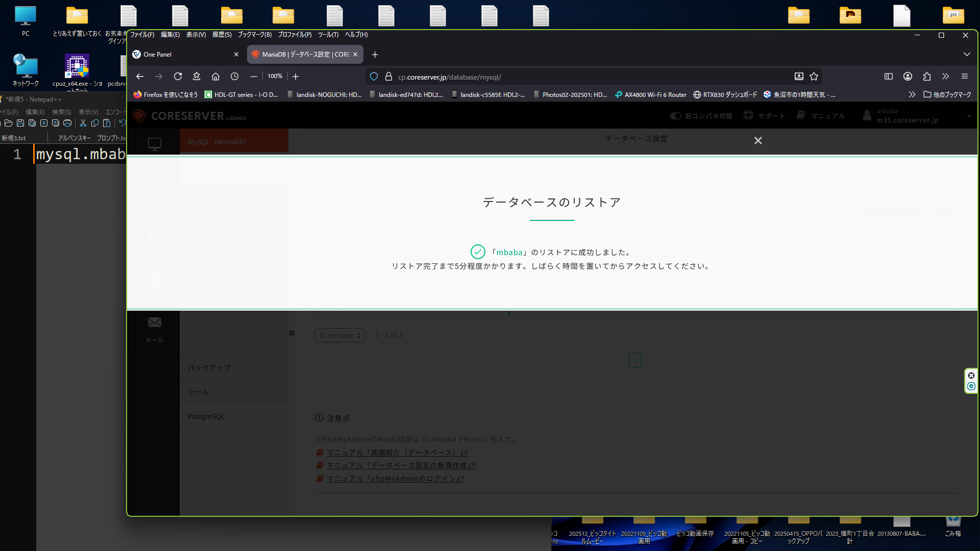
Task: Expand the list all tabs chevron
Action: 966,54
